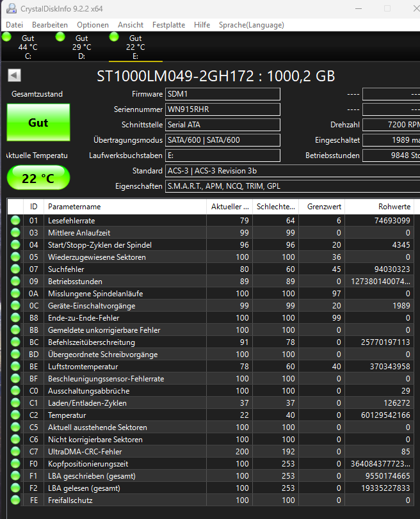Click the Parametername column header

[x=125, y=207]
